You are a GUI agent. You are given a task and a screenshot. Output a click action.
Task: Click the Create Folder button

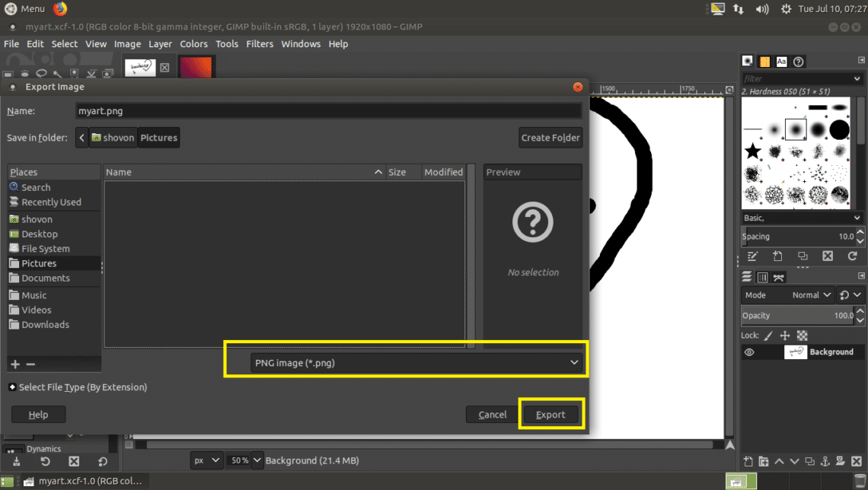pos(550,138)
